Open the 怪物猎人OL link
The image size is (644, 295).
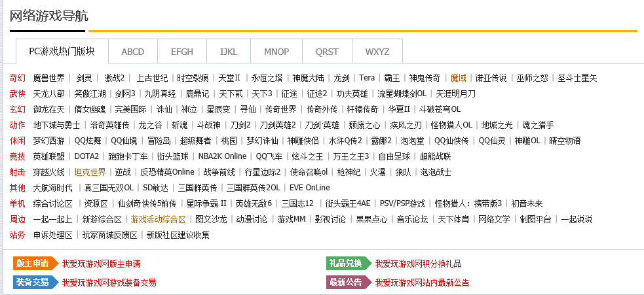pos(451,125)
